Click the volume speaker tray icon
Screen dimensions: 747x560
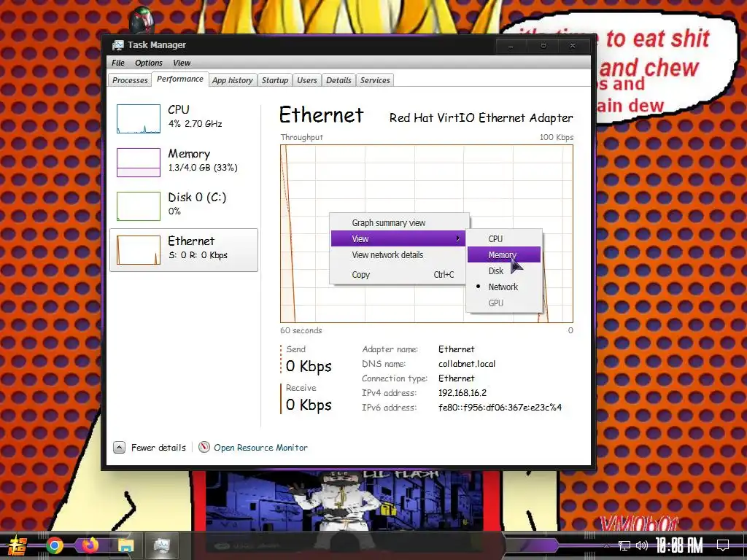click(x=642, y=545)
